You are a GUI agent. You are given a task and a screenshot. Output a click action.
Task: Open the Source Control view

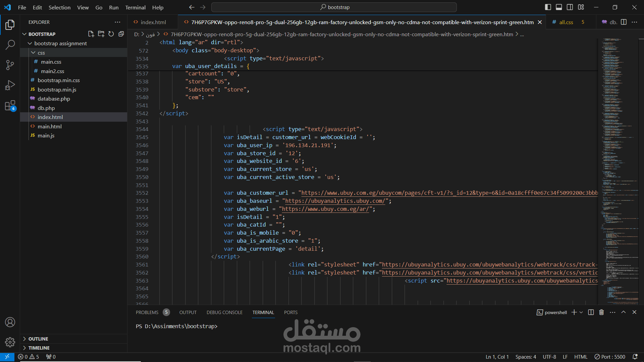(x=10, y=65)
